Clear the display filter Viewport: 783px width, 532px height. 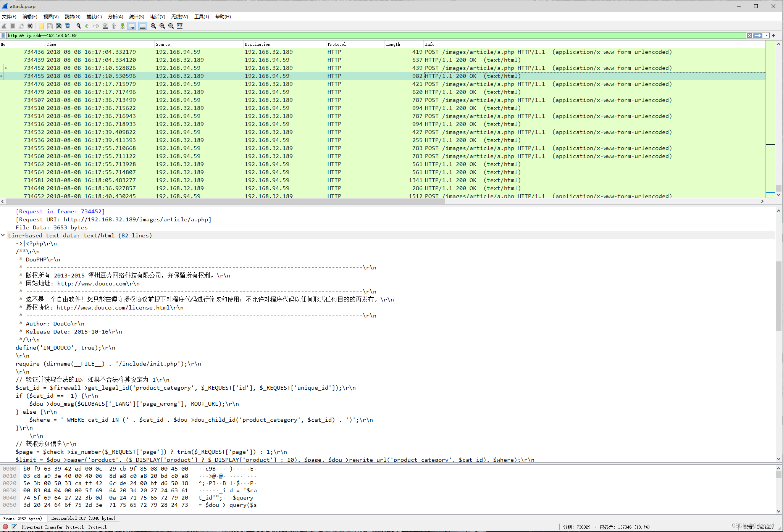pos(749,35)
